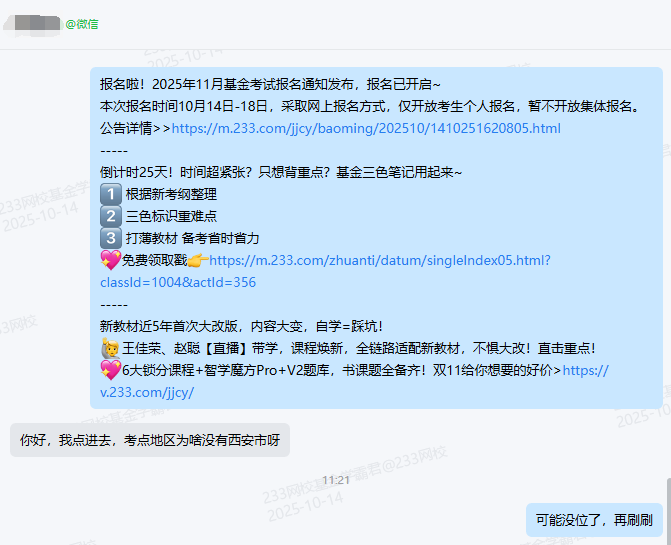
Task: Click the 新教材近5年首次大改版 line
Action: (241, 326)
